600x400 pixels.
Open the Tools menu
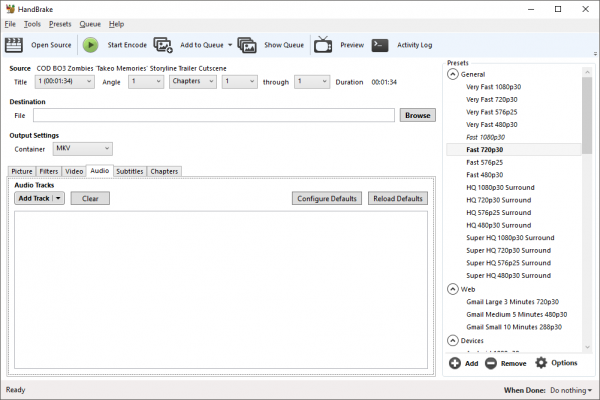pos(32,24)
